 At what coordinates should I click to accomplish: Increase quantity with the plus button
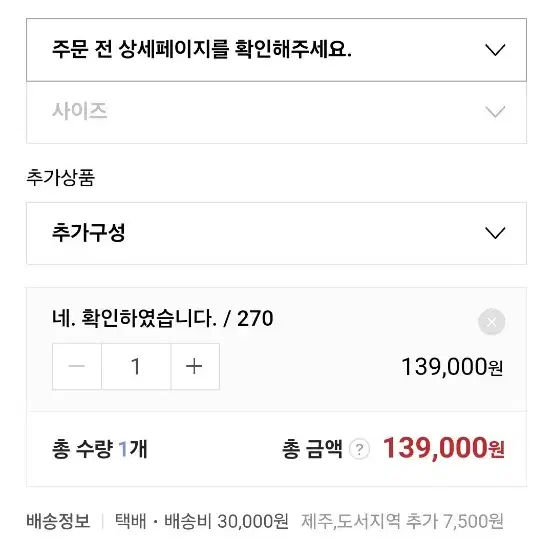[195, 366]
